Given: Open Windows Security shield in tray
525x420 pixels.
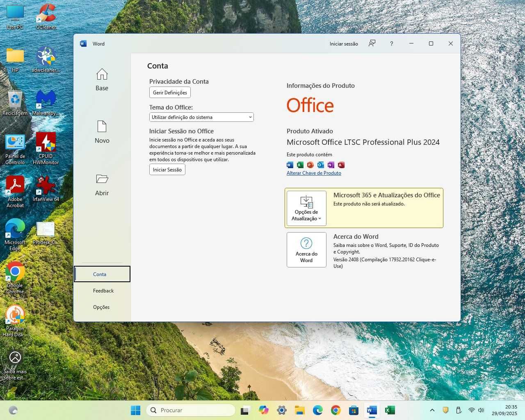Looking at the screenshot, I should pos(445,410).
